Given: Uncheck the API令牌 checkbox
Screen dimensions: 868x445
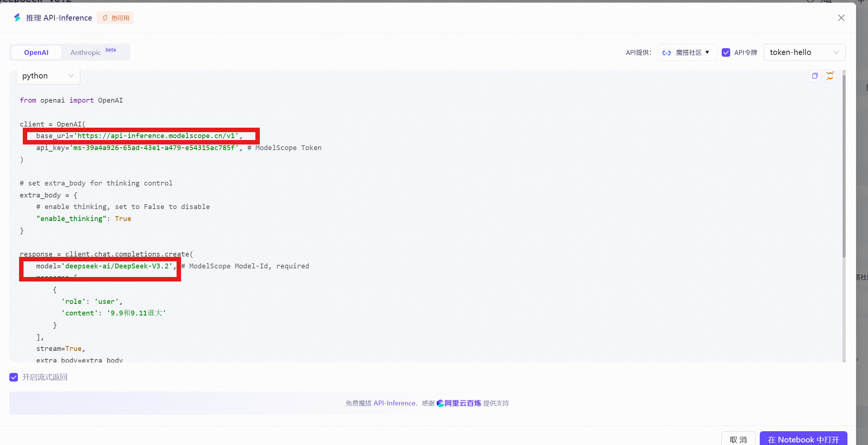Looking at the screenshot, I should 726,53.
